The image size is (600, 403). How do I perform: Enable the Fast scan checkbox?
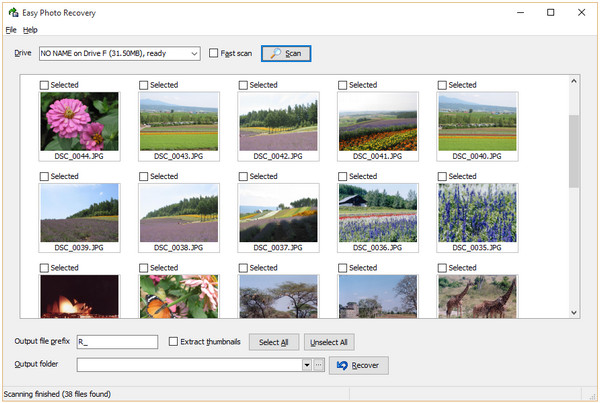(214, 53)
